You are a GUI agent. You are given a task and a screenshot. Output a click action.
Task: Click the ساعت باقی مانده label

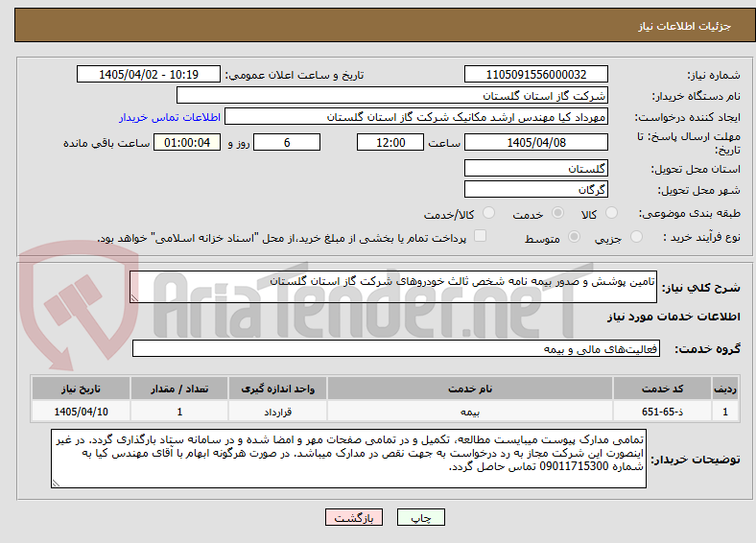click(106, 143)
